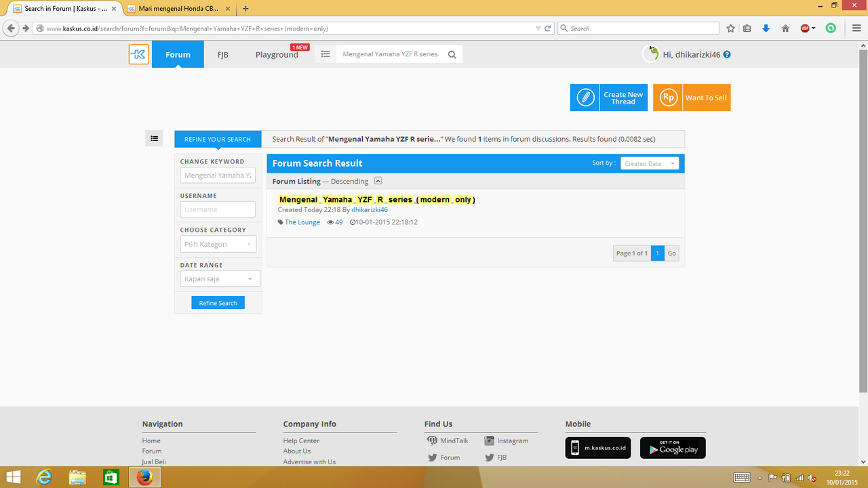Click page 1 pagination button

[x=657, y=253]
